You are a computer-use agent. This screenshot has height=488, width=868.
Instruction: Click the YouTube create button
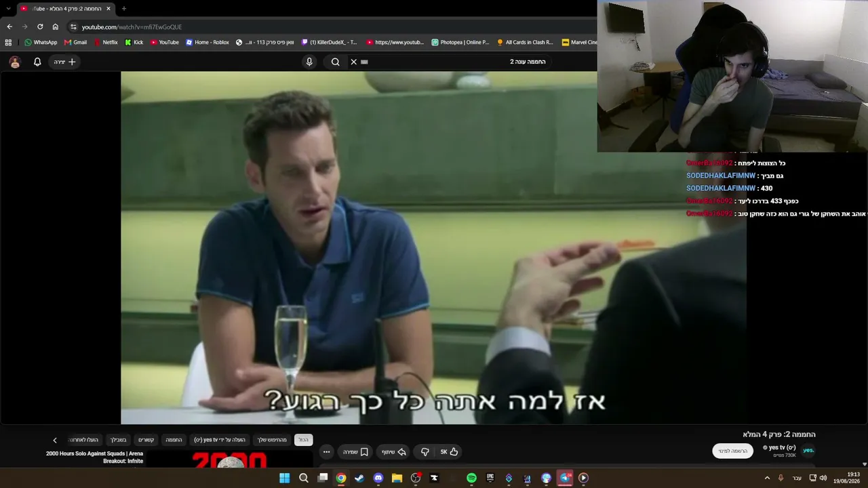click(65, 62)
